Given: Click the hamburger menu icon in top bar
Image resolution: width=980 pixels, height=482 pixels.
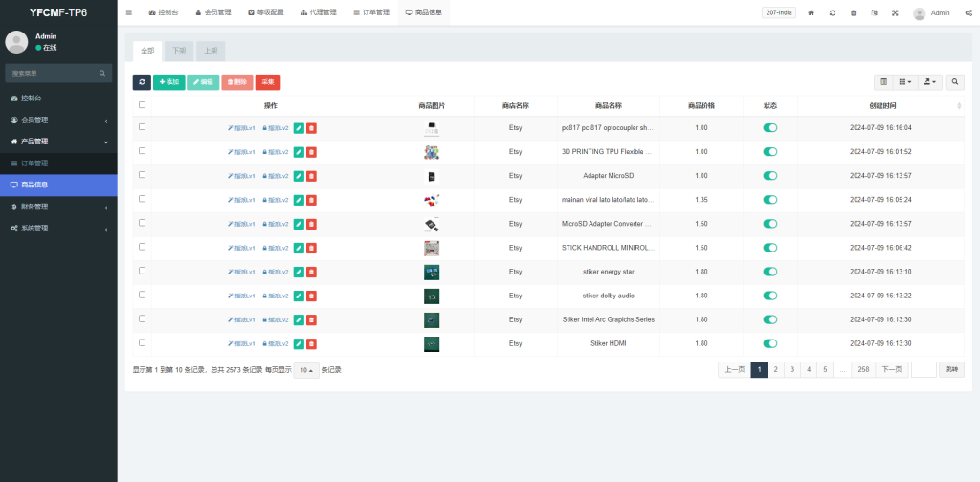Looking at the screenshot, I should coord(129,13).
